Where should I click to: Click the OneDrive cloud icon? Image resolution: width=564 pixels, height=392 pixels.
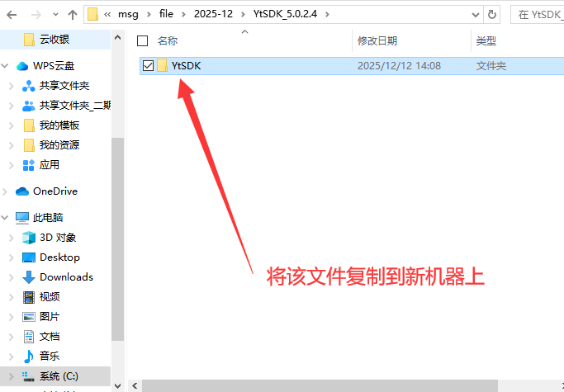click(x=22, y=191)
